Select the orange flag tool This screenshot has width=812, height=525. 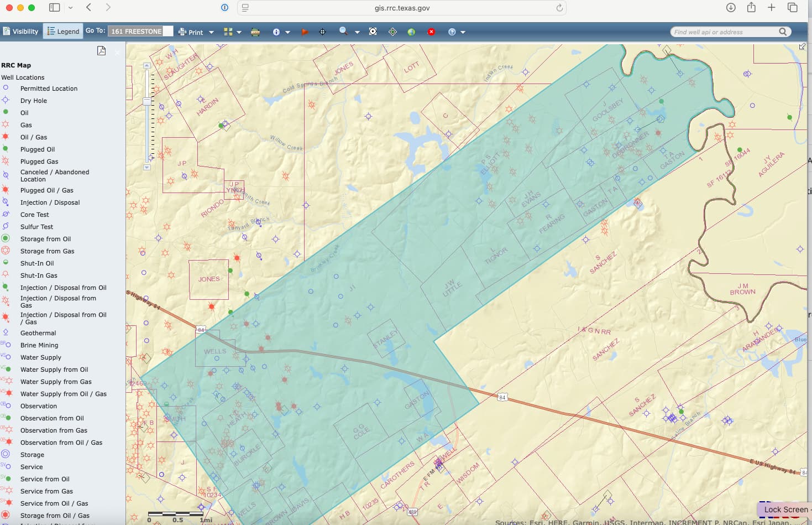tap(304, 32)
